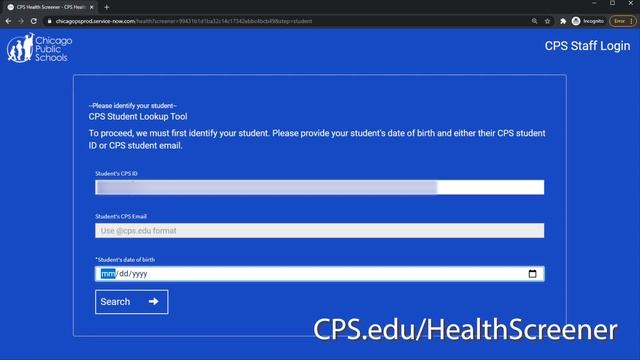Click the arrow icon on Search button
Image resolution: width=640 pixels, height=360 pixels.
click(153, 302)
